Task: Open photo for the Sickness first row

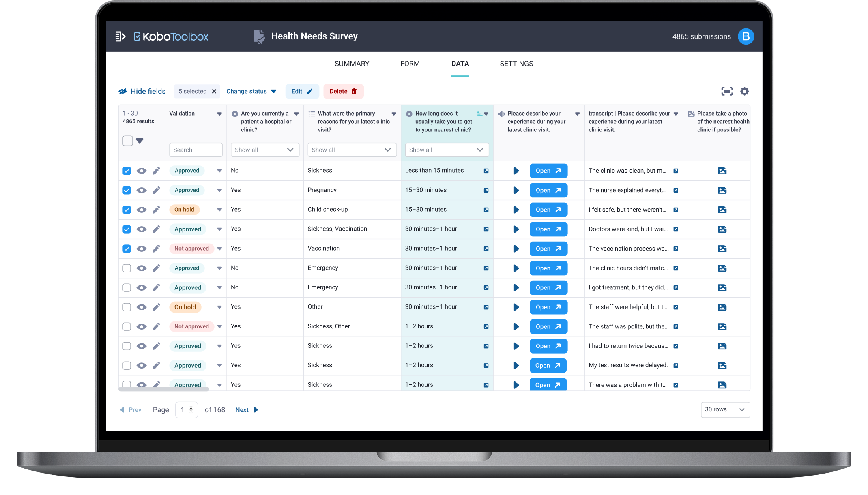Action: (722, 171)
